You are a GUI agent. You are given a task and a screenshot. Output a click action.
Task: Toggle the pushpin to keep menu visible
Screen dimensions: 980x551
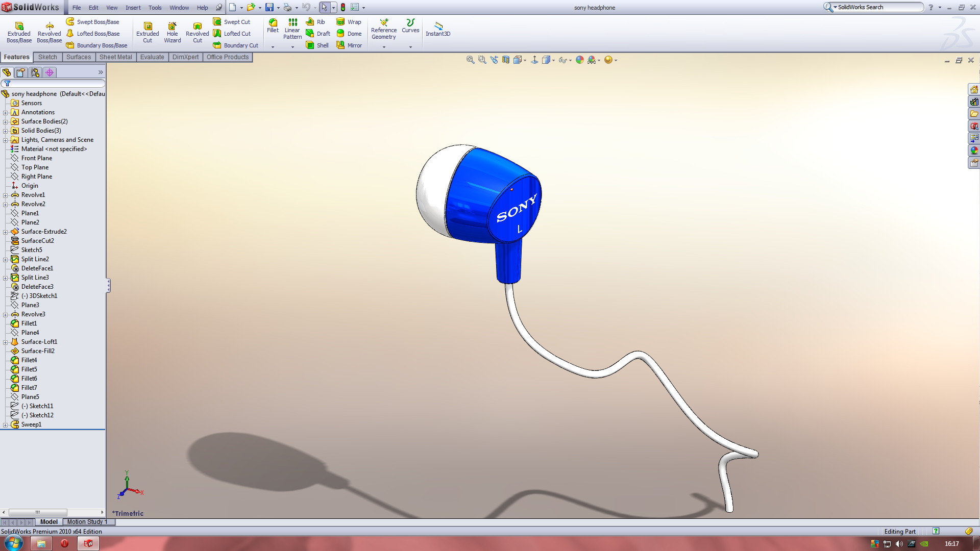point(219,7)
